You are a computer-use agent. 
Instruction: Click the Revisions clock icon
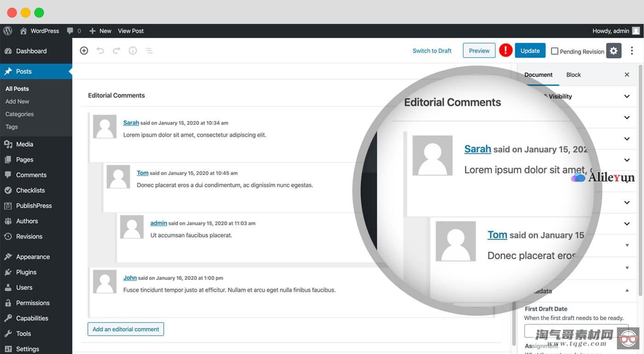8,237
